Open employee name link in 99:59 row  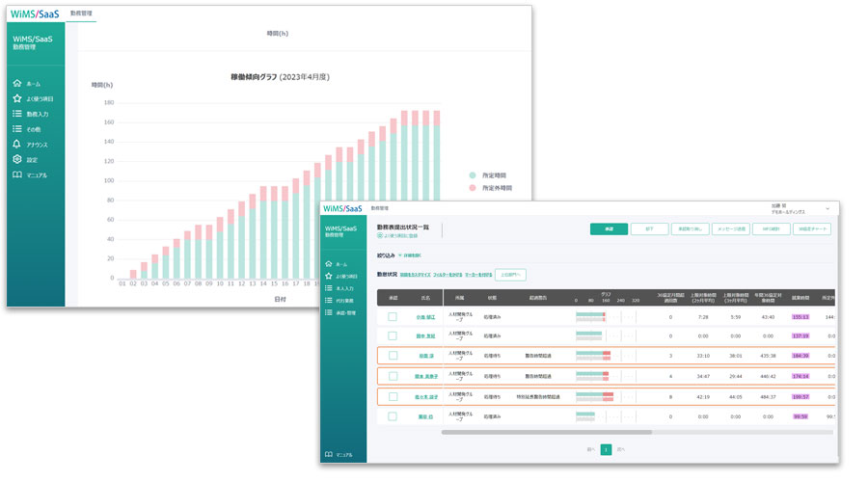pos(425,416)
